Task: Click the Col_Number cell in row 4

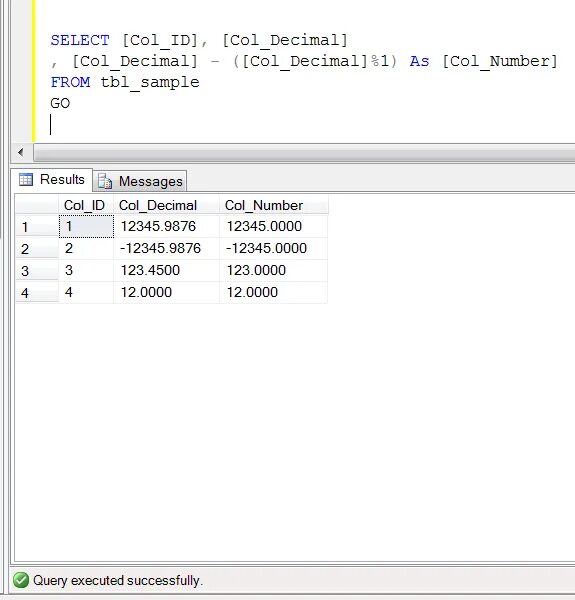Action: pos(274,292)
